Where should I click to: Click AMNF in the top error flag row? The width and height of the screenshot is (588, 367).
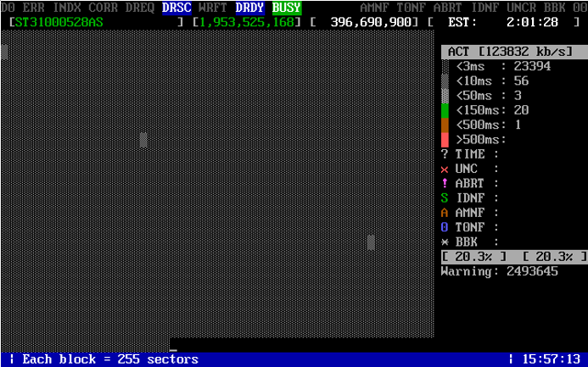coord(375,8)
